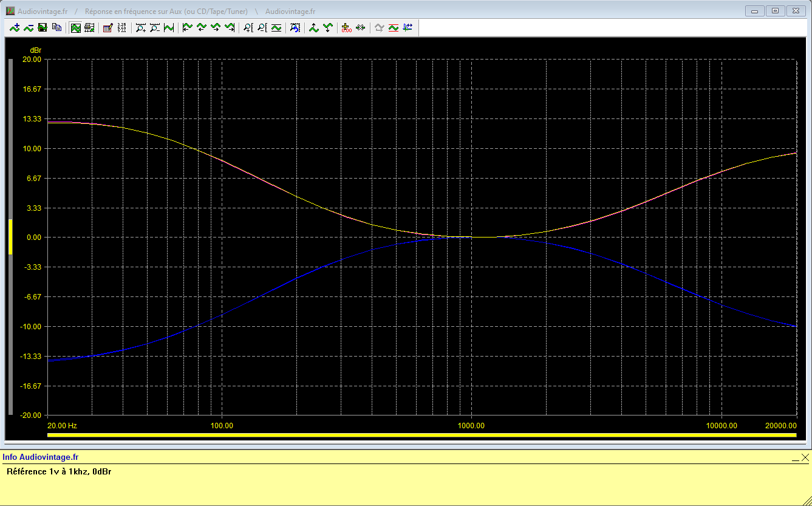
Task: Click the scroll curve right icon
Action: point(216,27)
